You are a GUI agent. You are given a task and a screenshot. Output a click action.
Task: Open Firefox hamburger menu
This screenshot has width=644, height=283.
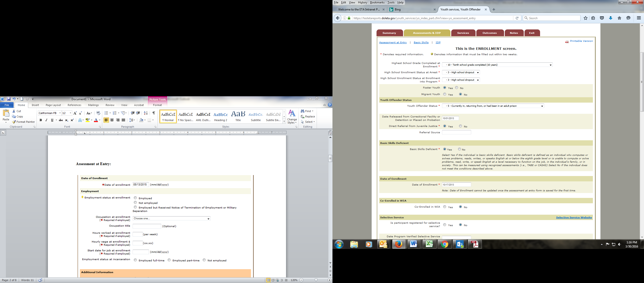click(x=639, y=18)
